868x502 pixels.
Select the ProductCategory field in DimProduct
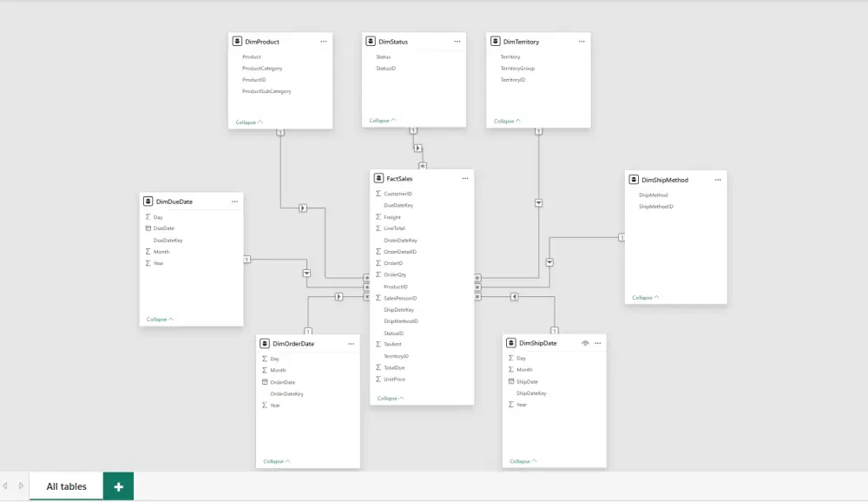(x=262, y=68)
